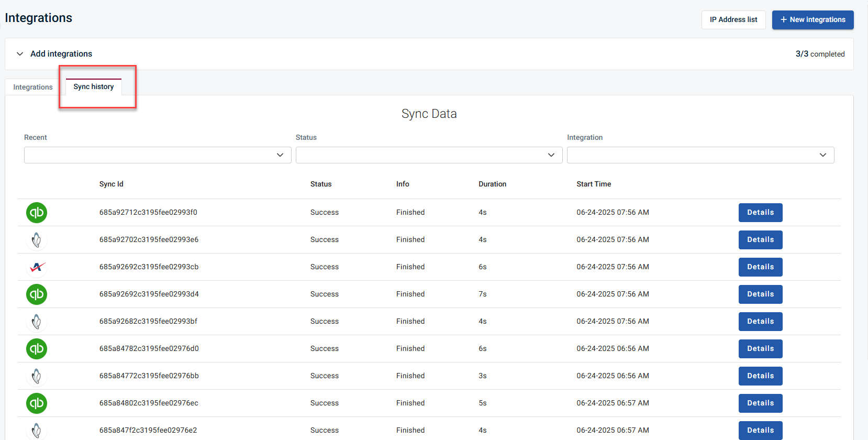Viewport: 868px width, 440px height.
Task: Click the Add integrations heading
Action: 61,54
